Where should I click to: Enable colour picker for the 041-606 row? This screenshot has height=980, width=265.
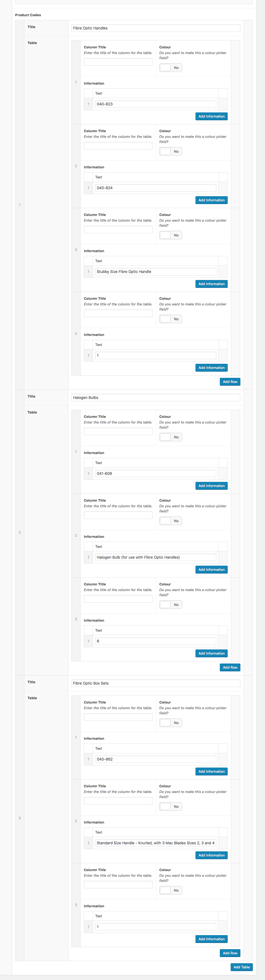170,437
